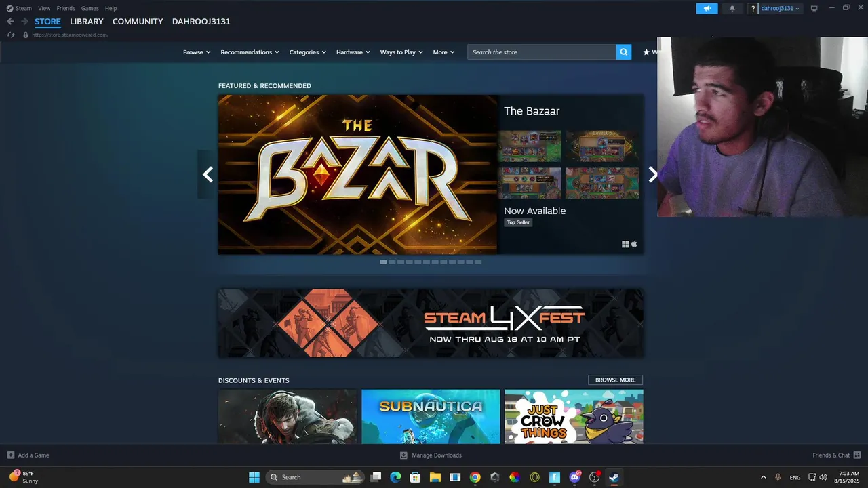View top-left Bazaar screenshot thumbnail
This screenshot has height=488, width=868.
click(x=530, y=146)
